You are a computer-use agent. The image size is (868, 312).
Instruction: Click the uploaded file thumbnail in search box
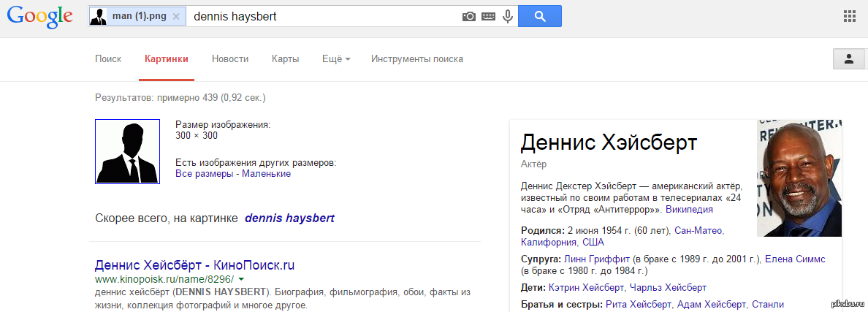[98, 16]
